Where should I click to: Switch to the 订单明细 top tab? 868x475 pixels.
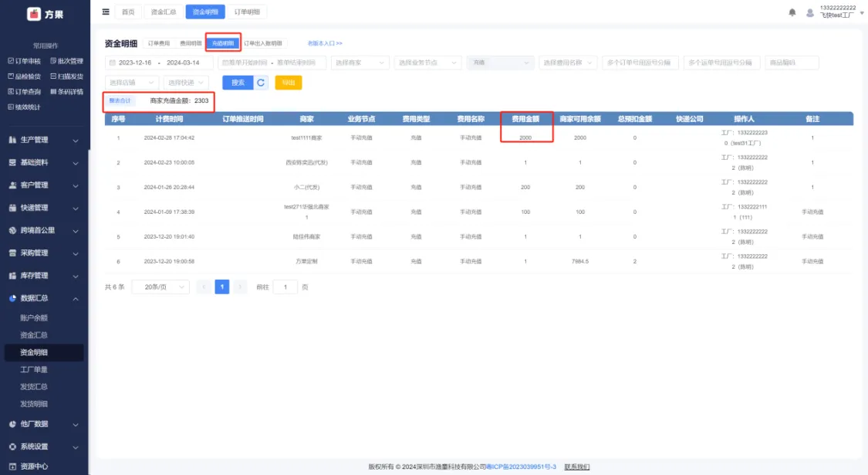[248, 12]
